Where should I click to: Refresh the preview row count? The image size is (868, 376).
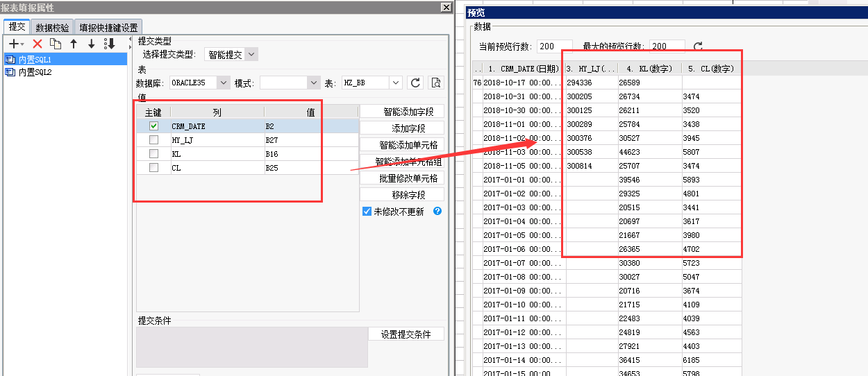coord(698,46)
